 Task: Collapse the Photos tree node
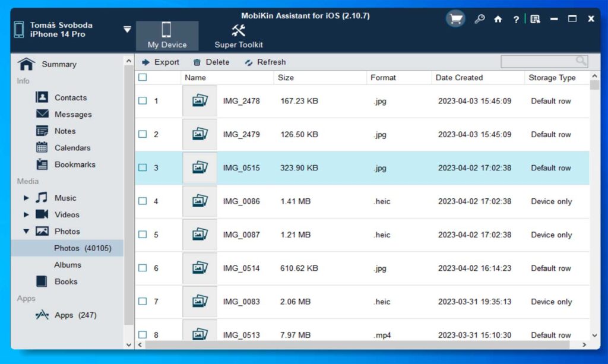(26, 232)
